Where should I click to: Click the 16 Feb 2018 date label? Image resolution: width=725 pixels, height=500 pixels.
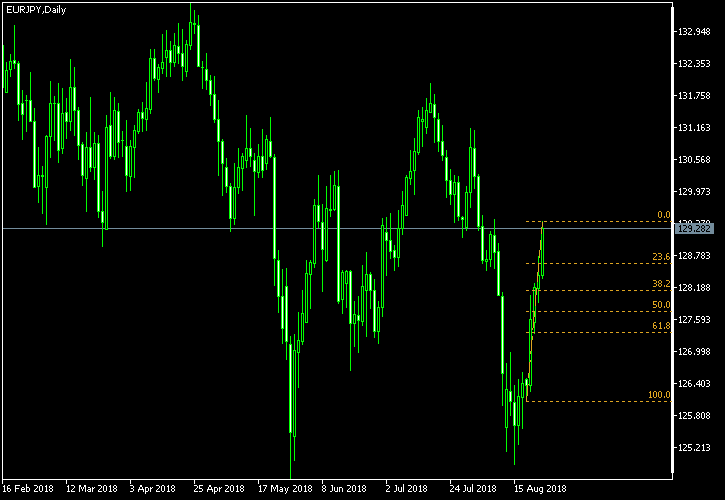click(x=28, y=488)
